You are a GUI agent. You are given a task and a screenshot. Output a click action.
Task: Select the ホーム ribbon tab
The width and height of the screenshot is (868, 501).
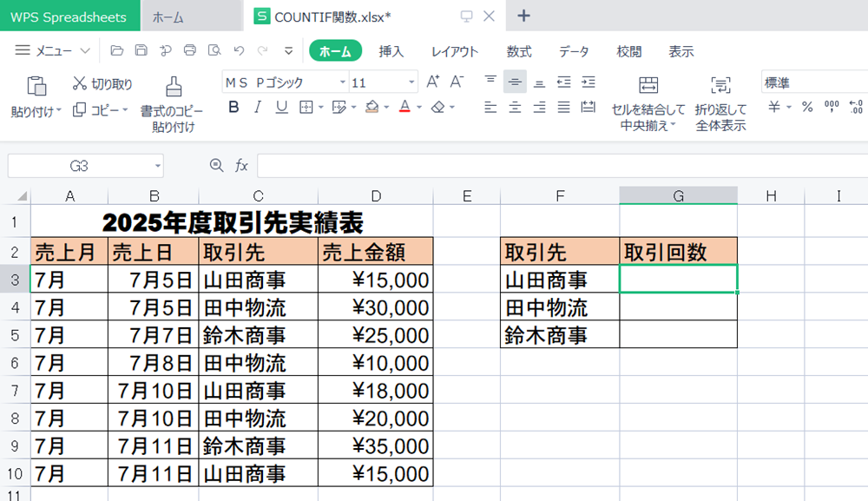335,51
